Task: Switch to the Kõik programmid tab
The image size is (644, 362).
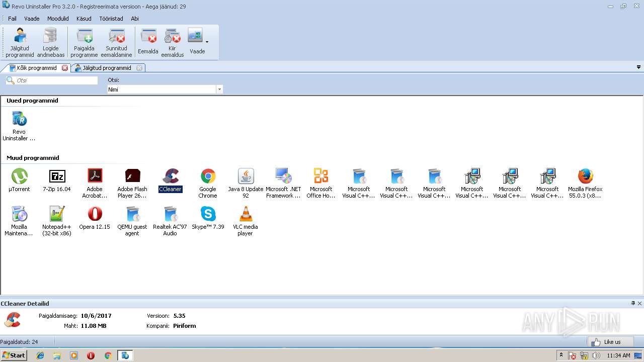Action: point(36,68)
